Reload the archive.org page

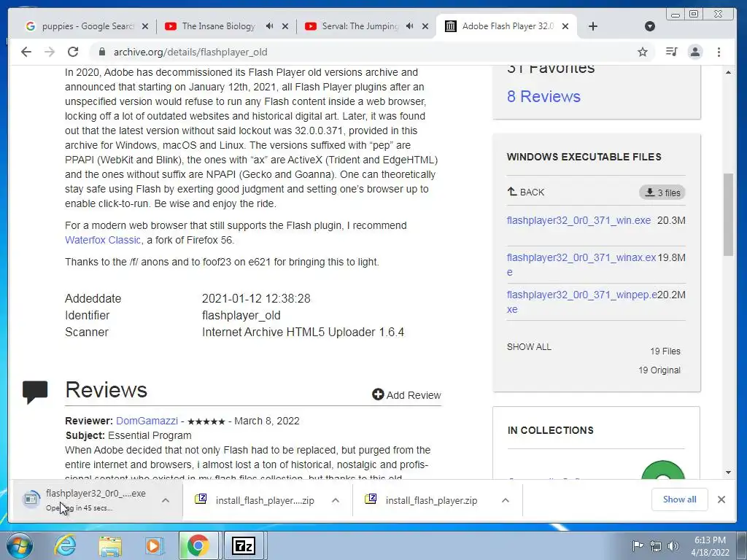[73, 52]
